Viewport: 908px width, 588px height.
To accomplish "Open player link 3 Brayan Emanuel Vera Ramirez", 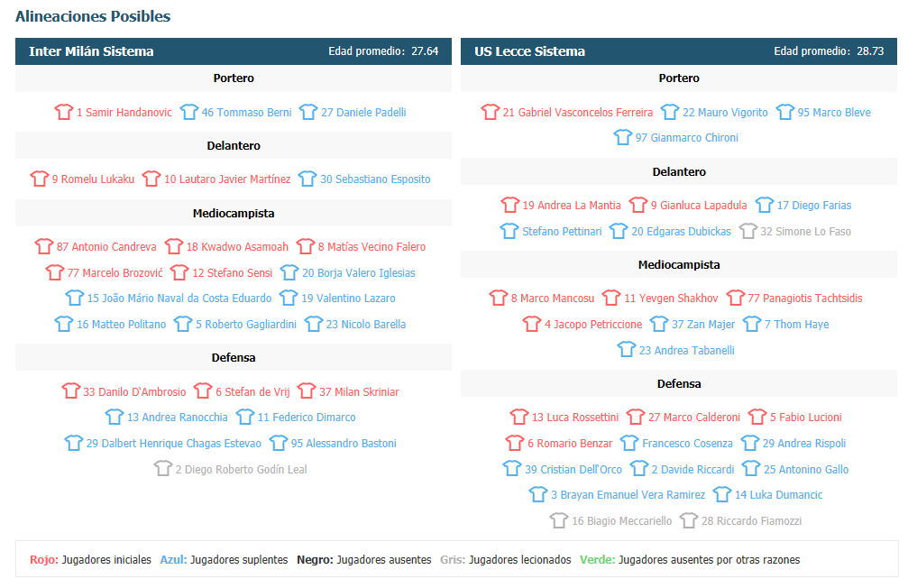I will click(x=628, y=495).
